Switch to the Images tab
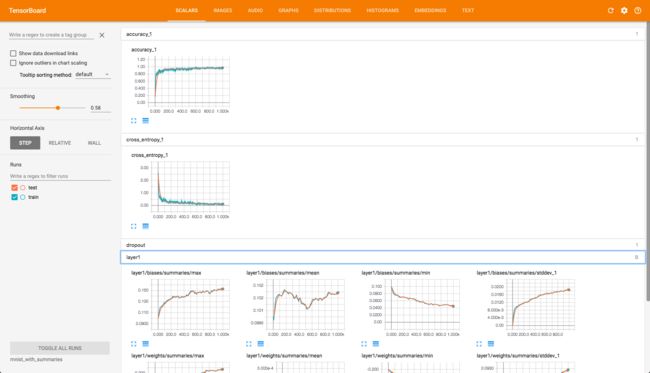This screenshot has height=373, width=650. 223,10
